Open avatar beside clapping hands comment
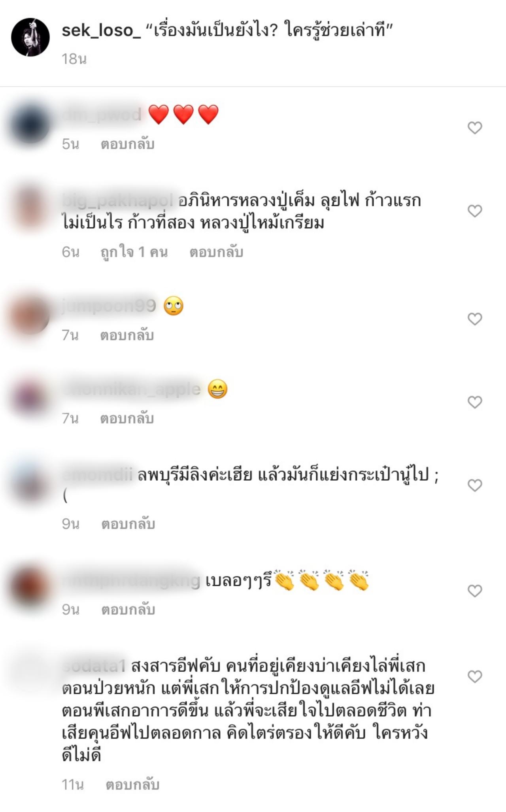506x812 pixels. [x=30, y=587]
